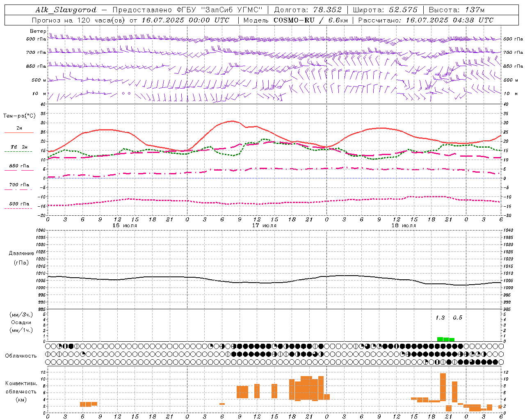Click the green precipitation bars on 18 июля
This screenshot has height=420, width=525.
[x=446, y=339]
